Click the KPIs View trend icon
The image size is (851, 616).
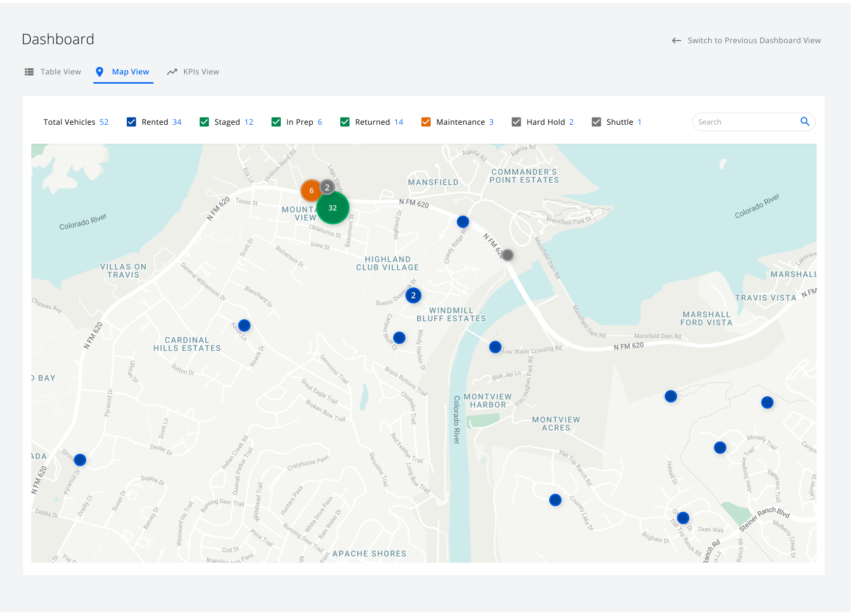click(x=172, y=72)
